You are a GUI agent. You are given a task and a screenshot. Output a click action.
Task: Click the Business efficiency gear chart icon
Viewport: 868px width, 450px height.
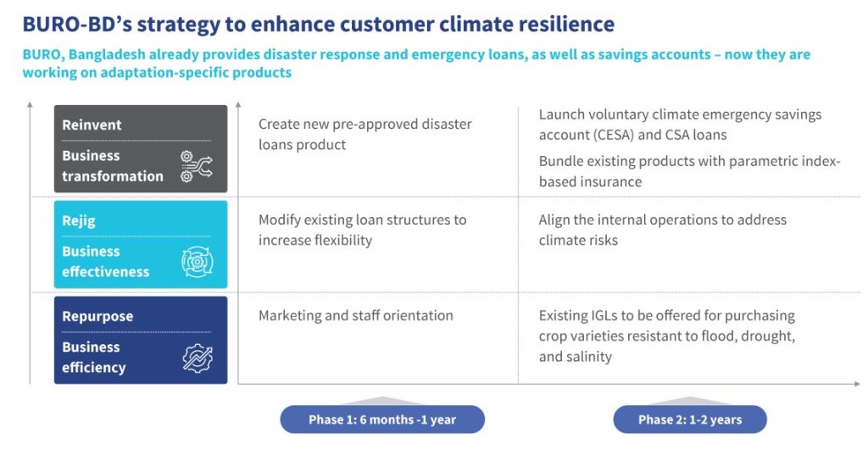tap(197, 358)
